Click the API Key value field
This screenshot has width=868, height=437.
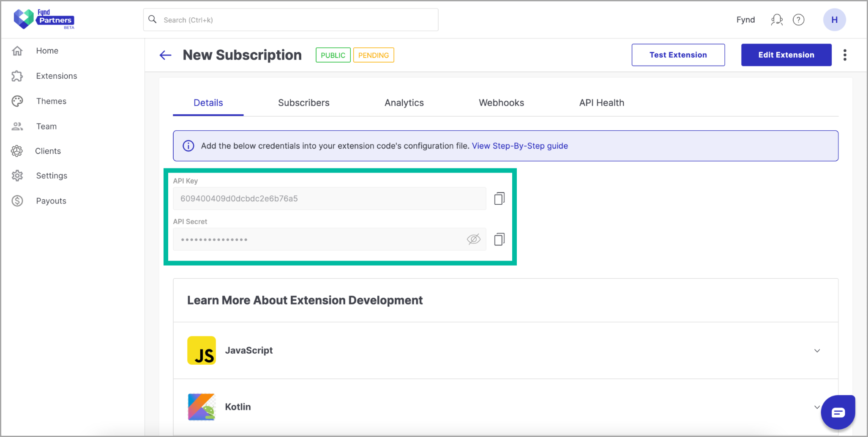330,198
